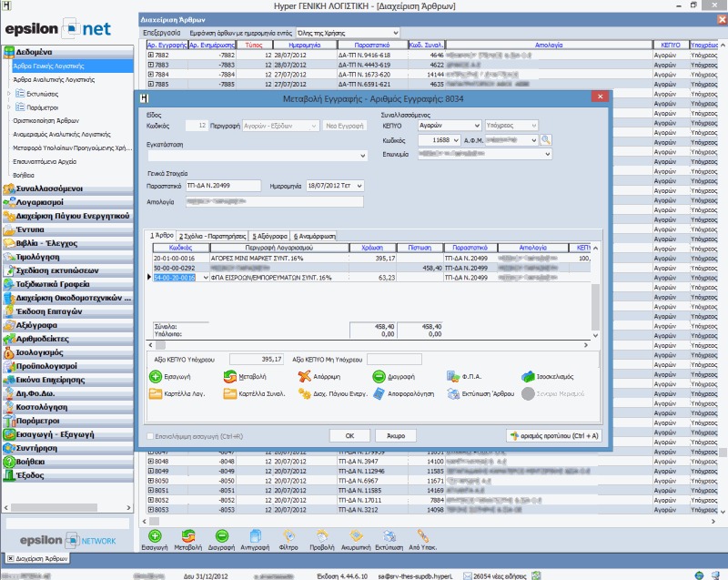Click the magnifier search icon beside Α.Φ.Μ.
This screenshot has height=580, width=728.
tap(546, 140)
